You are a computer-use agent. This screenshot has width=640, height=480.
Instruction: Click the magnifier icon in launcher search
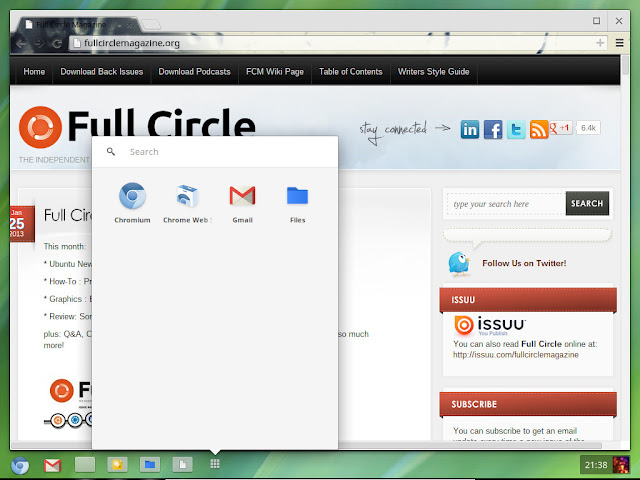[x=111, y=151]
